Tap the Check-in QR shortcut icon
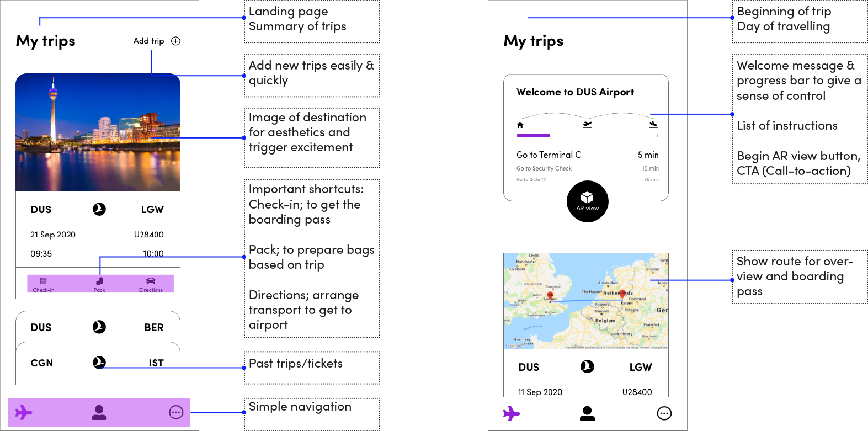 [x=44, y=281]
